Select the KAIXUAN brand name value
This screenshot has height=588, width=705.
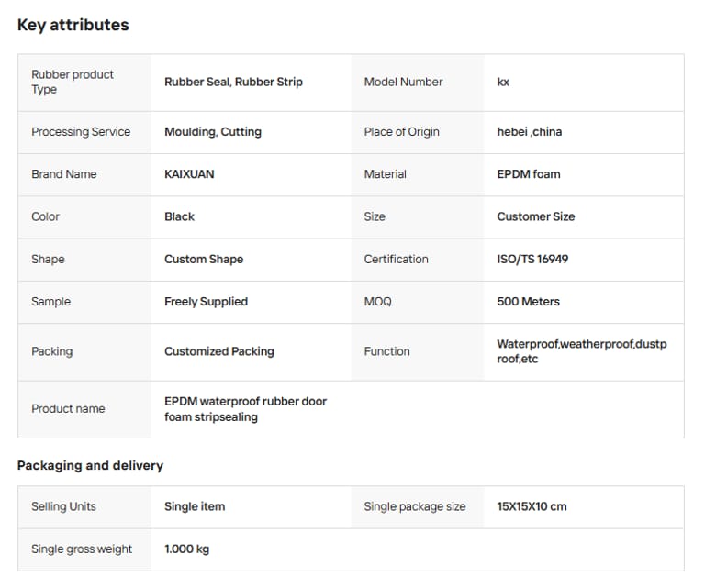[x=189, y=173]
